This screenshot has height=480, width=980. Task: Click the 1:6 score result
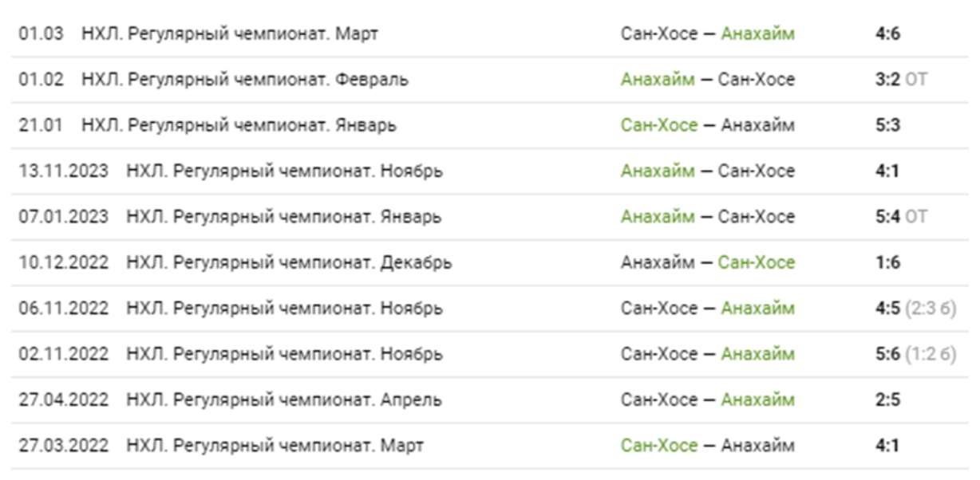pyautogui.click(x=887, y=262)
